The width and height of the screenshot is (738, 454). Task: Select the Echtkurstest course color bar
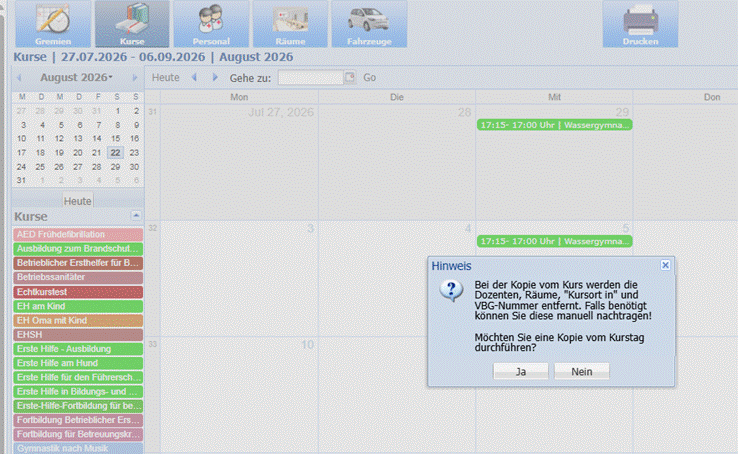click(x=78, y=292)
